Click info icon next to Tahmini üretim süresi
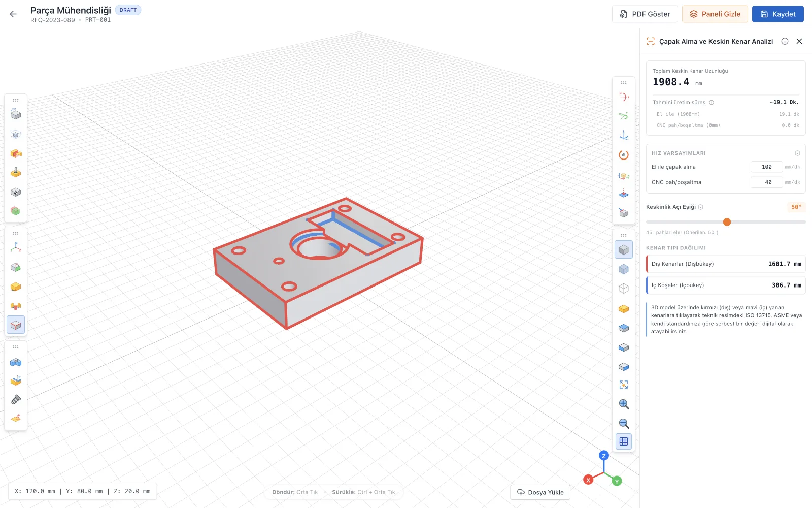The width and height of the screenshot is (812, 508). [712, 103]
